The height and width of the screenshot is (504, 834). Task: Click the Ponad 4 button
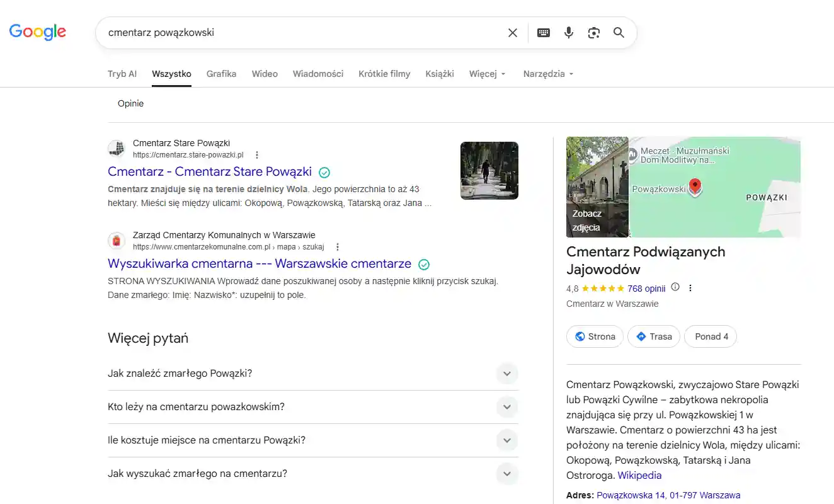click(x=711, y=336)
